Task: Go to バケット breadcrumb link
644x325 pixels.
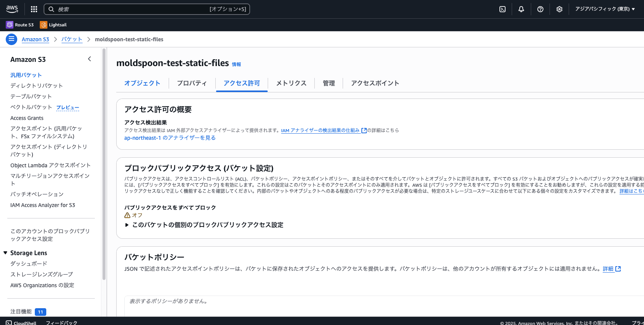Action: coord(72,39)
